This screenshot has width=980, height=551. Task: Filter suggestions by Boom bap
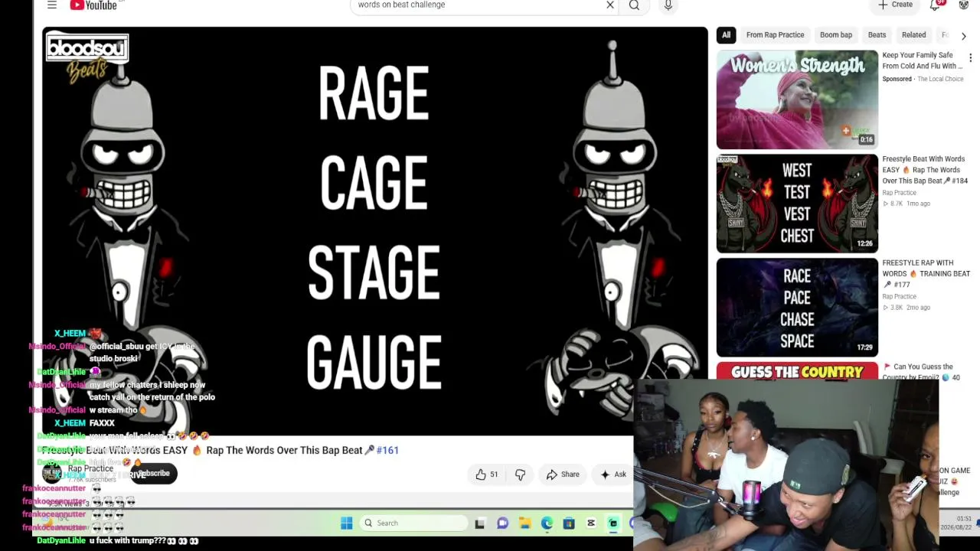coord(836,35)
